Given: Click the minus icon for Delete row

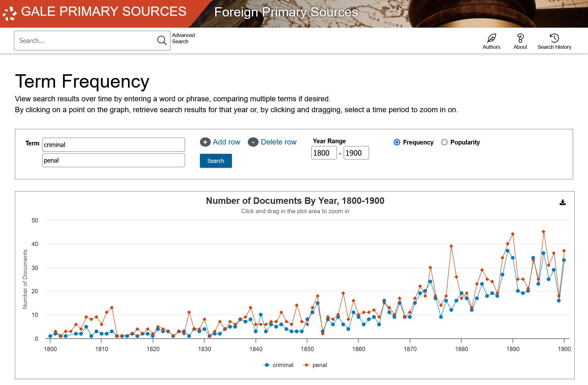Looking at the screenshot, I should 253,142.
